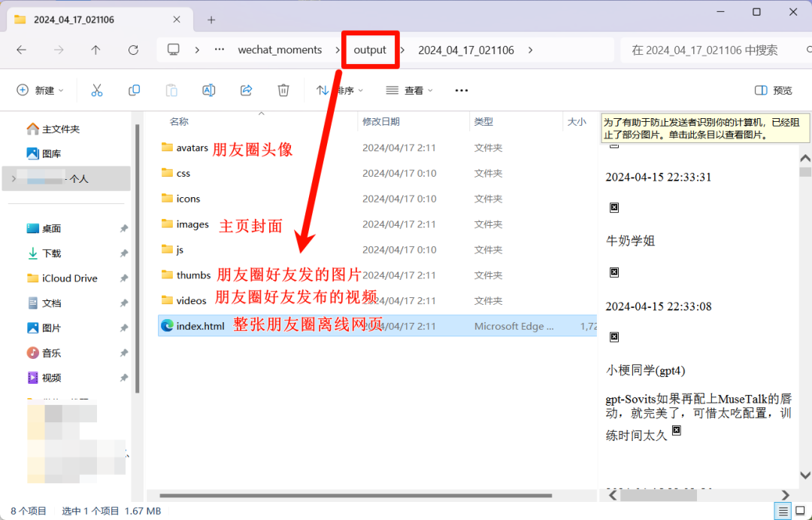Toggle the 预览 preview pane
Screen dimensions: 812x520
[773, 90]
